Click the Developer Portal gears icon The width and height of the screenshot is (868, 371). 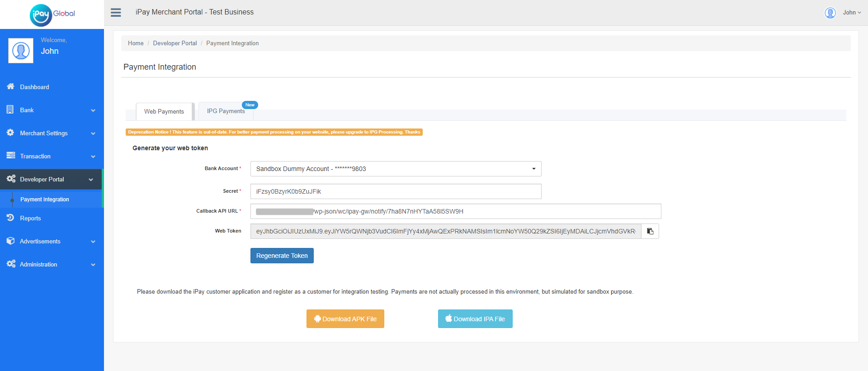point(11,179)
